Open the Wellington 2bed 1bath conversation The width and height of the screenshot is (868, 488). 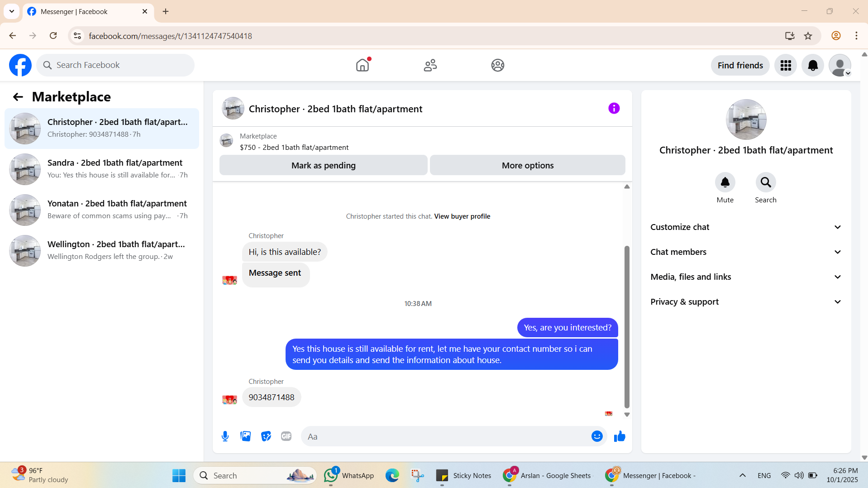click(x=102, y=251)
